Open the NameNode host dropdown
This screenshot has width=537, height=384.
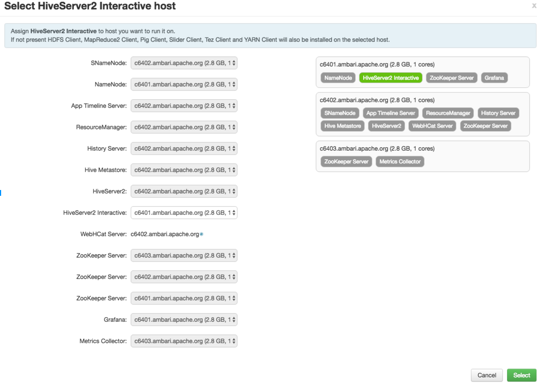coord(184,84)
